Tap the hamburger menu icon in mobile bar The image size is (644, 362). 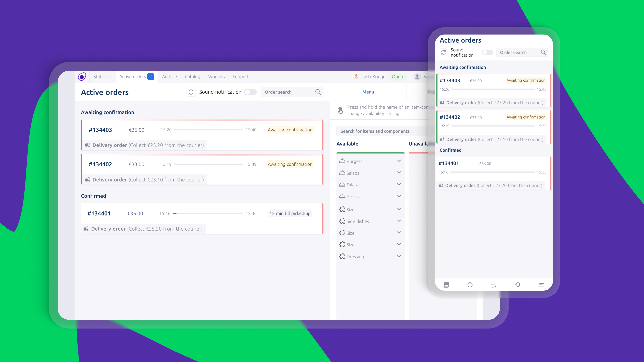tap(542, 285)
